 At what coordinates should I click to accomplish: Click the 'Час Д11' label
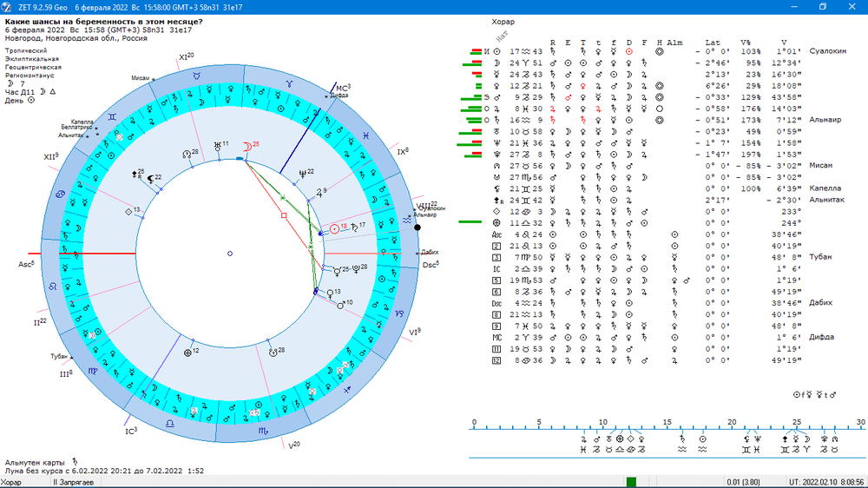[19, 92]
